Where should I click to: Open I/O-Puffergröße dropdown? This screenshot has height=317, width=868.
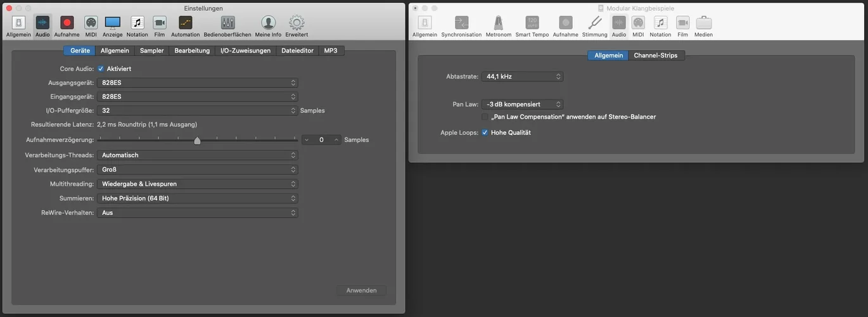(x=198, y=110)
